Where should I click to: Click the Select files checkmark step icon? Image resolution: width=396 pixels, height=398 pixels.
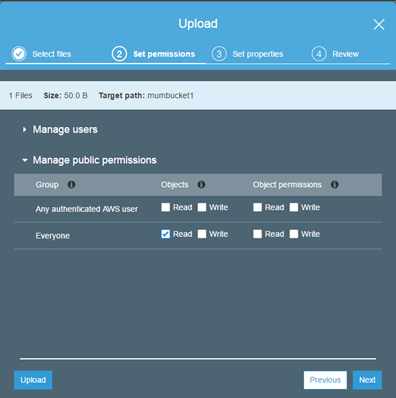coord(19,54)
